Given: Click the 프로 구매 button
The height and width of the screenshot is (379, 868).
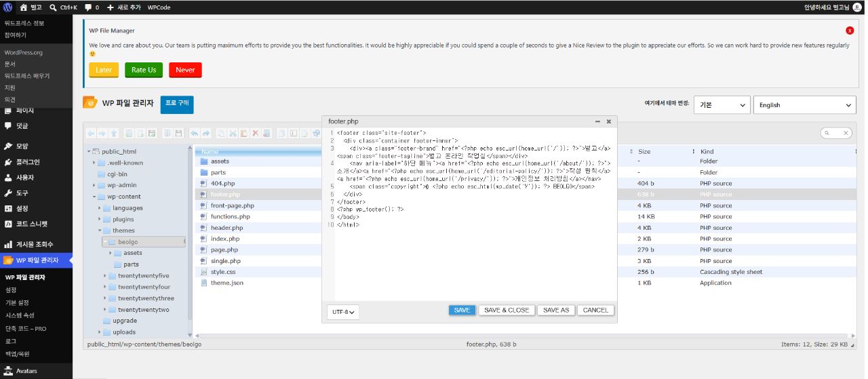Looking at the screenshot, I should pos(177,104).
